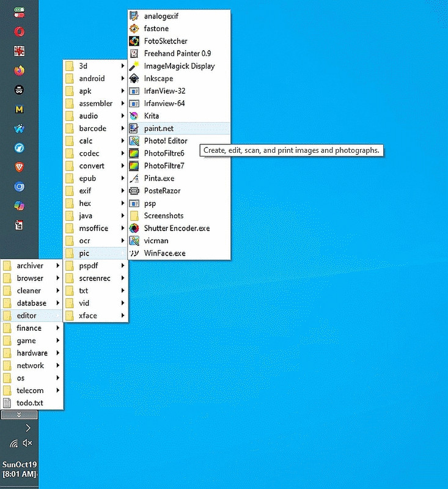
Task: Open the pspdf folder entry
Action: (95, 265)
